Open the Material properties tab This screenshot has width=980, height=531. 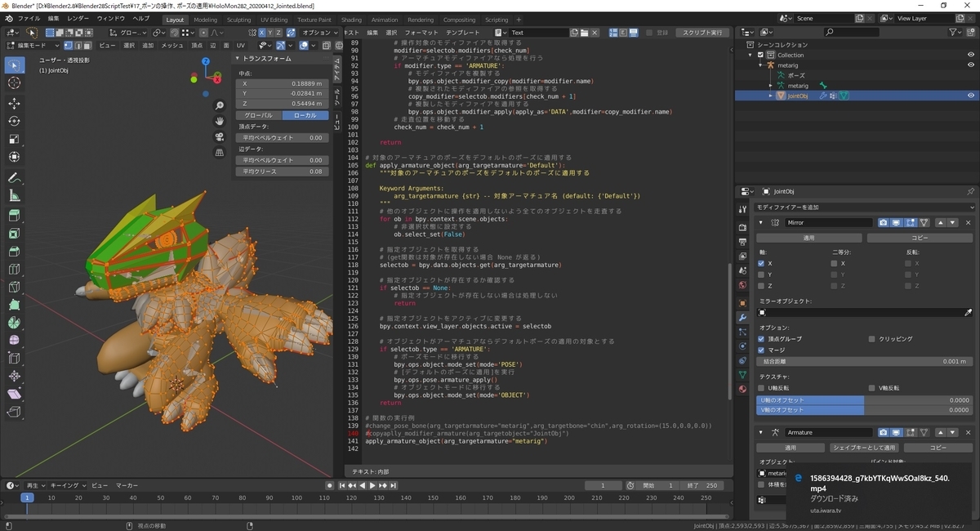742,389
